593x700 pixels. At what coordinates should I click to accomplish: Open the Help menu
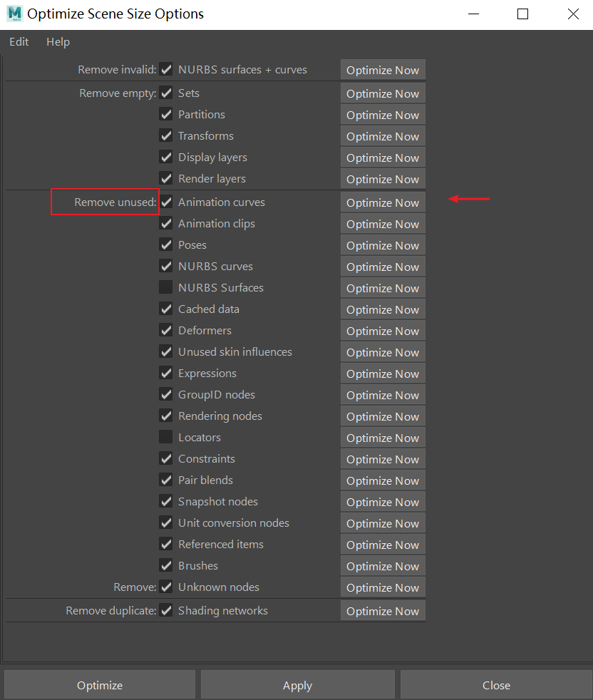click(x=58, y=42)
